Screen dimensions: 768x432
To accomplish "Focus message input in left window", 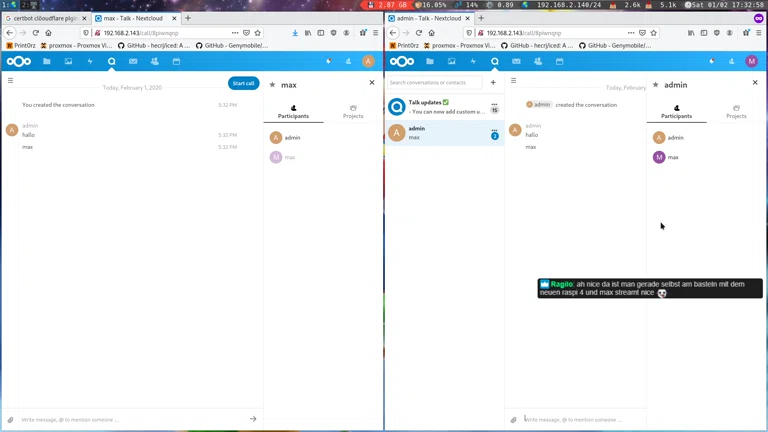I will click(x=132, y=420).
